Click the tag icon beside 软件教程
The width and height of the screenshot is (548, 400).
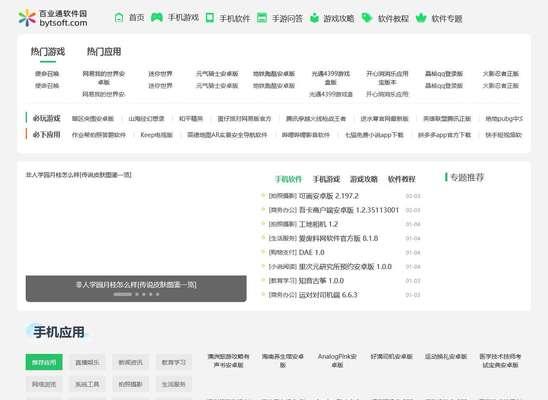(367, 18)
